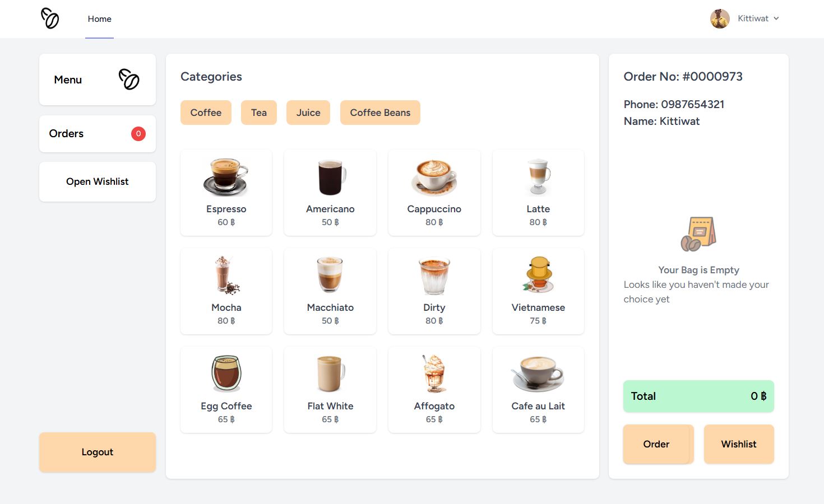Viewport: 824px width, 504px height.
Task: Click the Wishlist button next to Order
Action: pyautogui.click(x=739, y=444)
